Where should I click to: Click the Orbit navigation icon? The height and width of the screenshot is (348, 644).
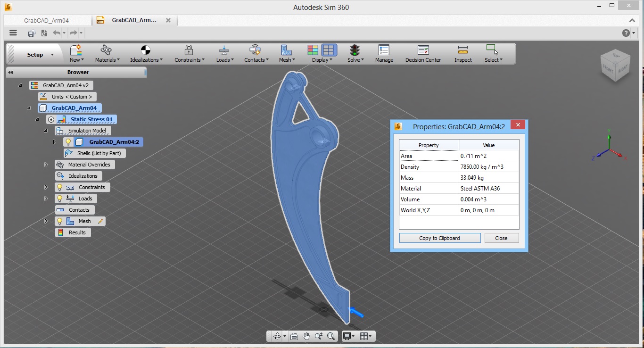coord(277,336)
